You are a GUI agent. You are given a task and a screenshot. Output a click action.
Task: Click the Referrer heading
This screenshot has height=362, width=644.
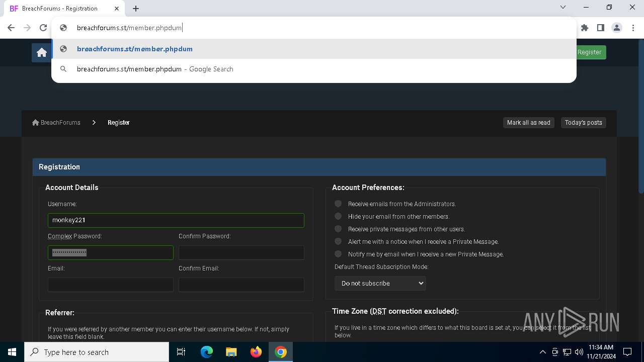60,313
